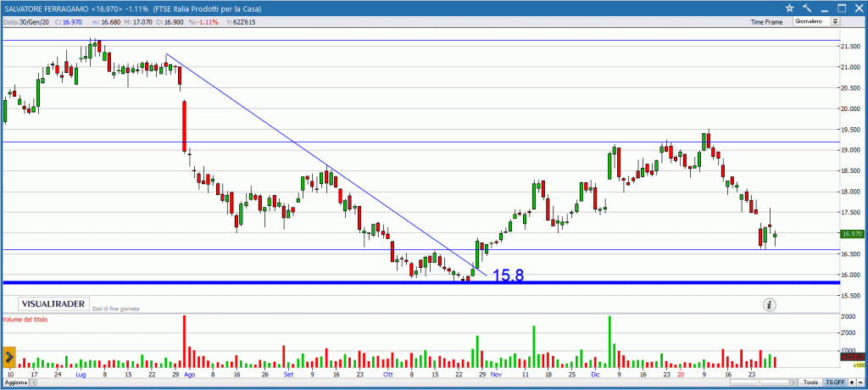
Task: Click the Aggiorna refresh button
Action: (14, 382)
